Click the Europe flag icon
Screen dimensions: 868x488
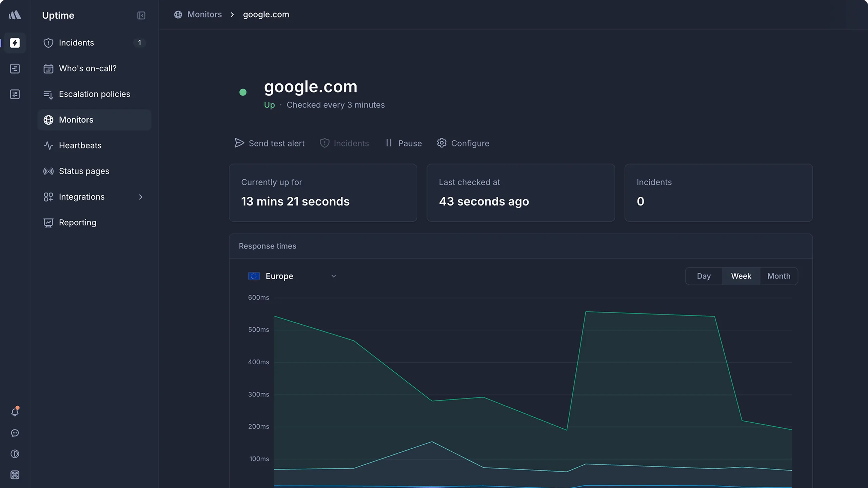254,276
